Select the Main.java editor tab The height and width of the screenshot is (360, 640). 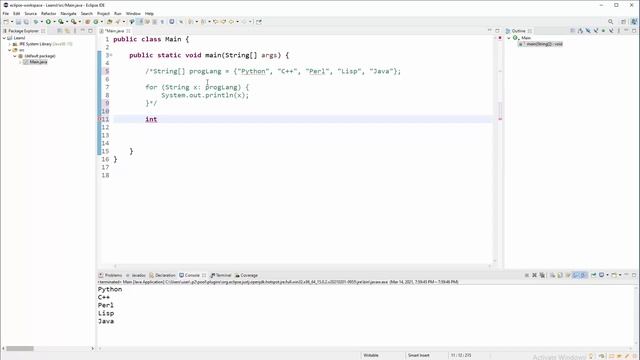115,31
